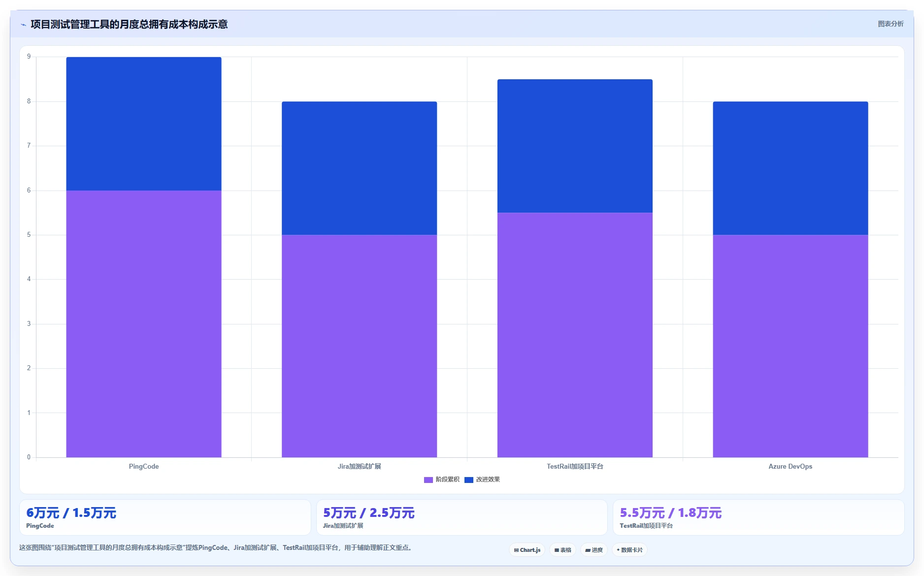Screen dimensions: 924x576
Task: Click the 数据卡片 tag pill
Action: tap(629, 550)
